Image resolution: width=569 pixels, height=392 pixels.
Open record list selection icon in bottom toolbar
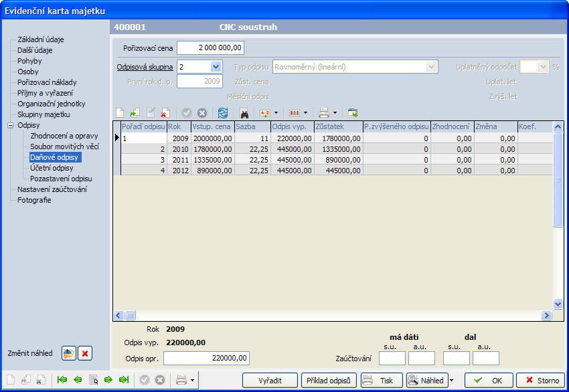[93, 380]
